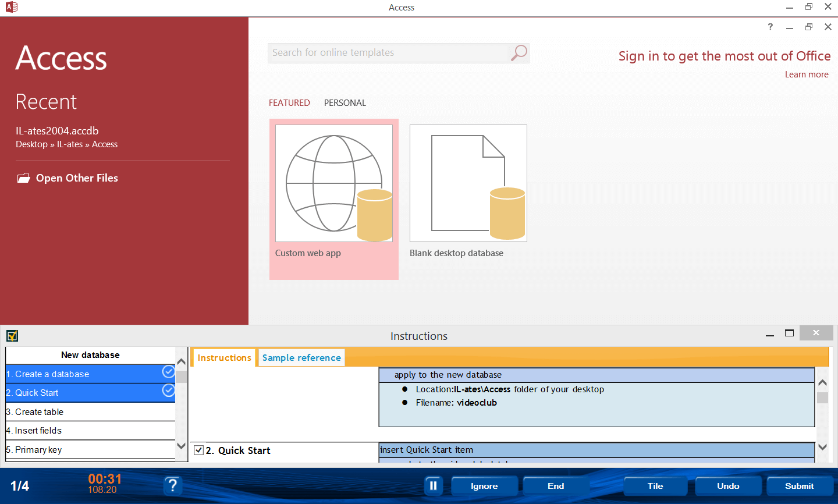This screenshot has height=504, width=838.
Task: Click Learn more about signing in
Action: point(807,74)
